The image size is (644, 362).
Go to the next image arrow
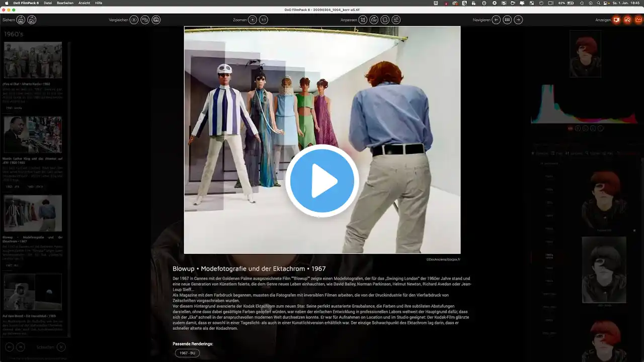[518, 20]
